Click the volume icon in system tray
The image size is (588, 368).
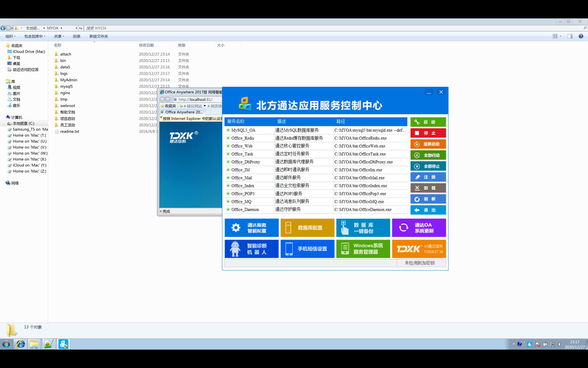[560, 344]
